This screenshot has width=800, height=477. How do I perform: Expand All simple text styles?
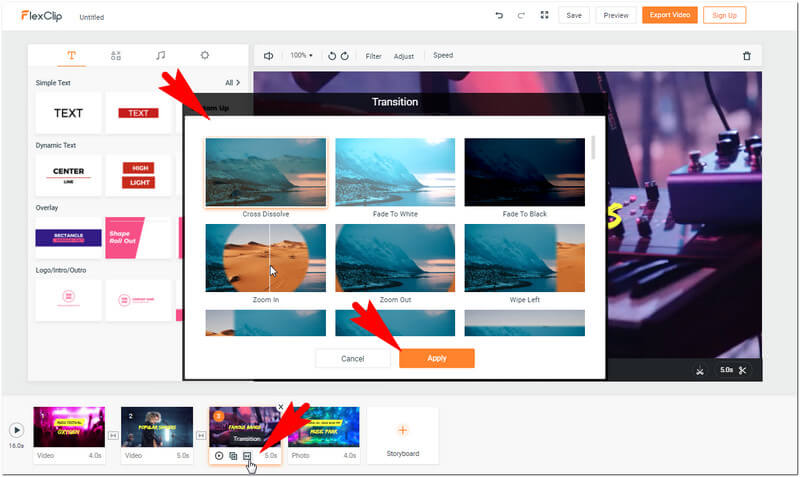point(232,83)
